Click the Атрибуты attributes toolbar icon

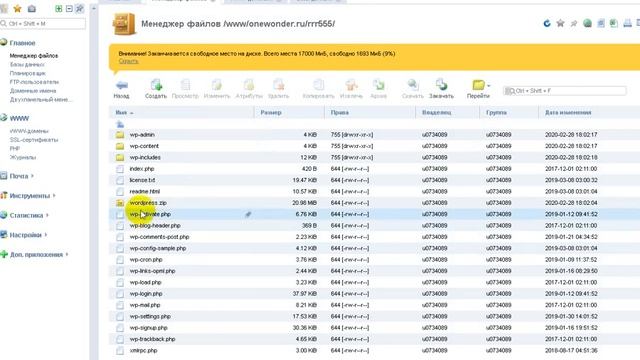coord(249,85)
